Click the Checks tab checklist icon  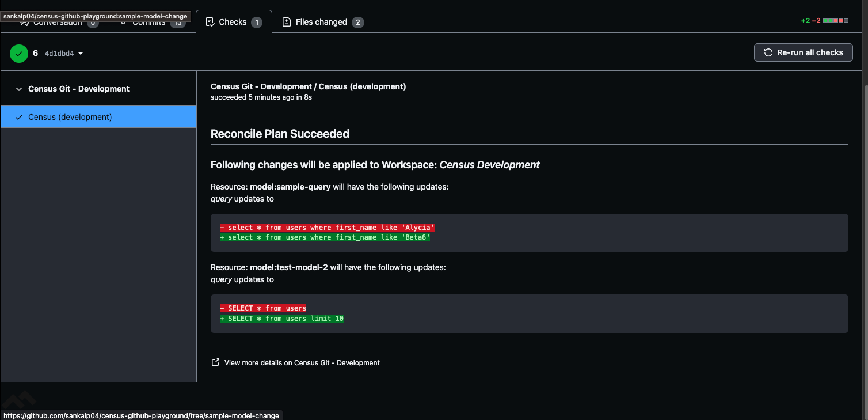(210, 21)
